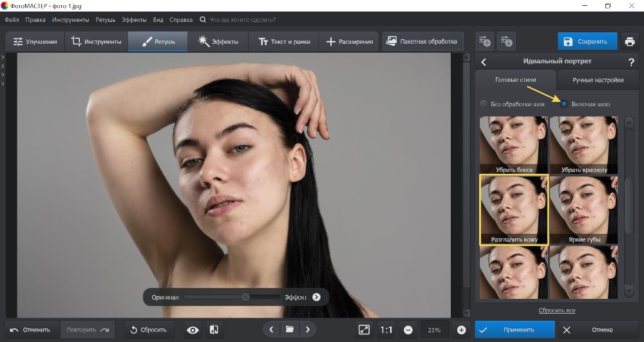Click the print icon

[629, 42]
